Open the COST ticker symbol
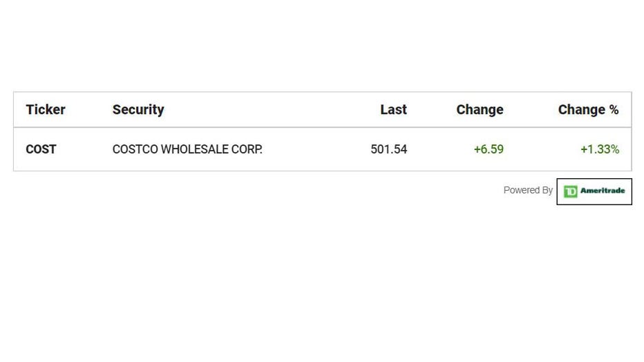Viewport: 644px width, 362px height. [x=41, y=149]
